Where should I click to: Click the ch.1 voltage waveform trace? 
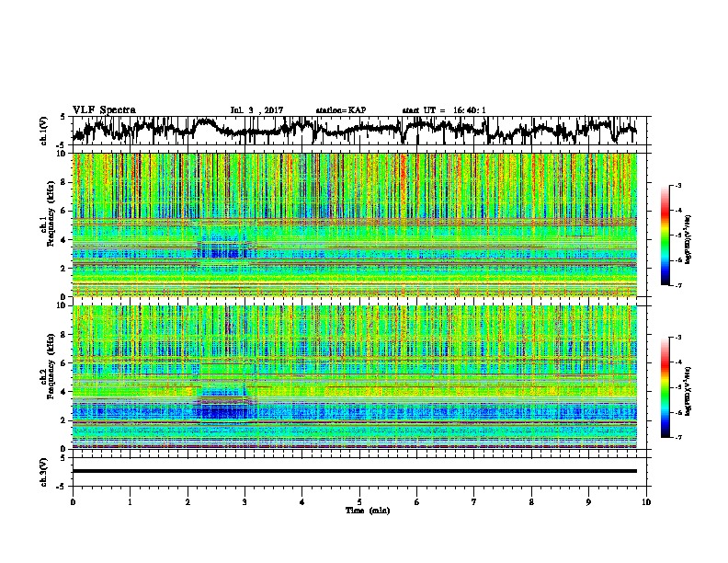(x=354, y=130)
